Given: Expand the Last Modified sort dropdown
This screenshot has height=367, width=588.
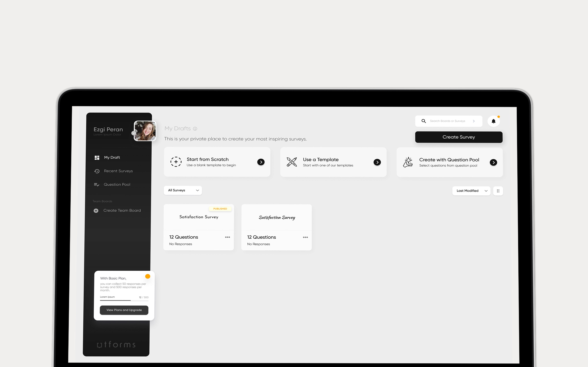Looking at the screenshot, I should pos(471,191).
